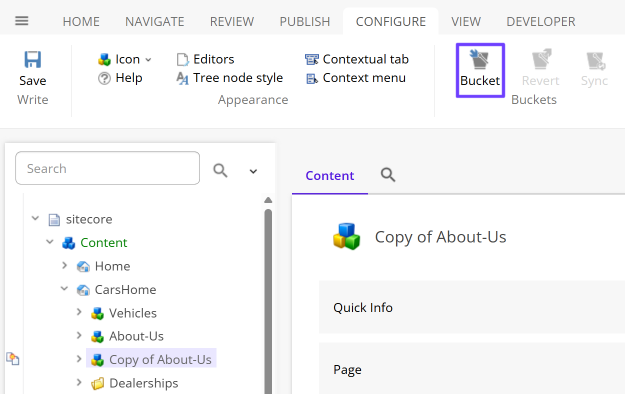The width and height of the screenshot is (625, 394).
Task: Select the CarsHome tree item
Action: click(126, 290)
